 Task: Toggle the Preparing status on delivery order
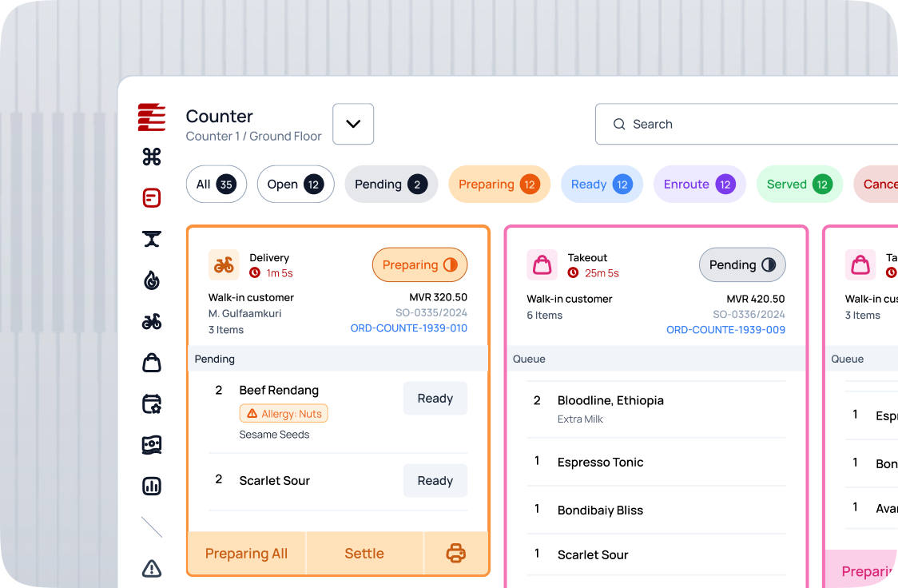point(419,265)
